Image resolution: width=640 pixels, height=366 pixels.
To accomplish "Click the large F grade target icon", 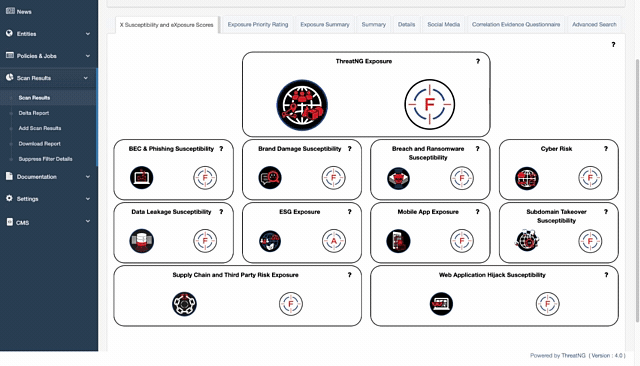I will (429, 104).
